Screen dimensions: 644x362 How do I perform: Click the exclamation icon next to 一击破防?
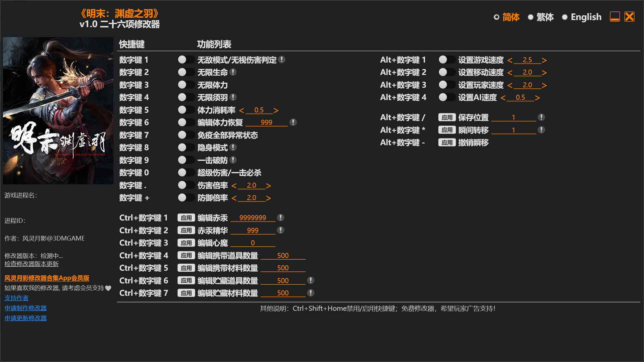coord(234,160)
